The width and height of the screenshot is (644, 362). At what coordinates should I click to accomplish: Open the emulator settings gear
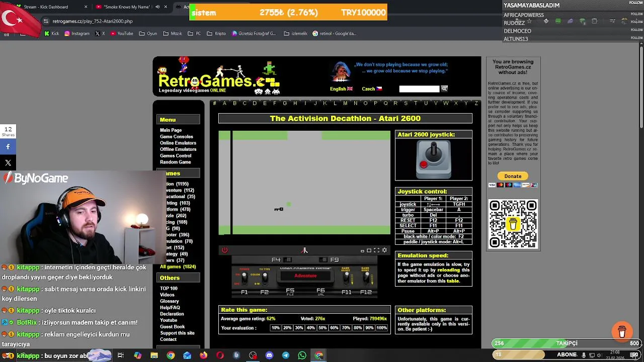point(384,250)
